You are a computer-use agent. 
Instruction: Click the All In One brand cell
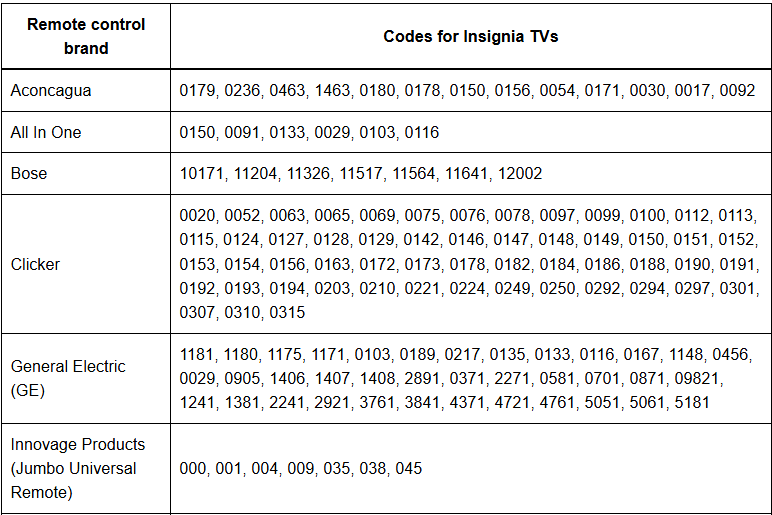[46, 132]
